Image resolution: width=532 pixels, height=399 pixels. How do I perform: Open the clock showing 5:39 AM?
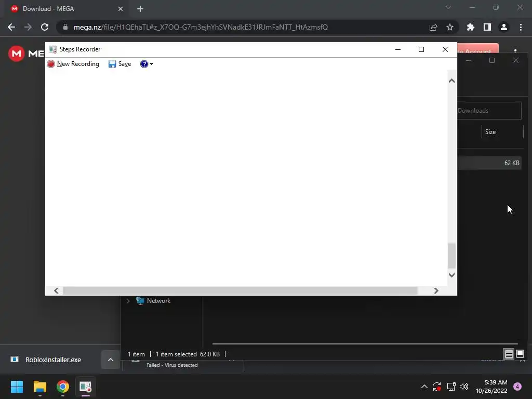(492, 387)
